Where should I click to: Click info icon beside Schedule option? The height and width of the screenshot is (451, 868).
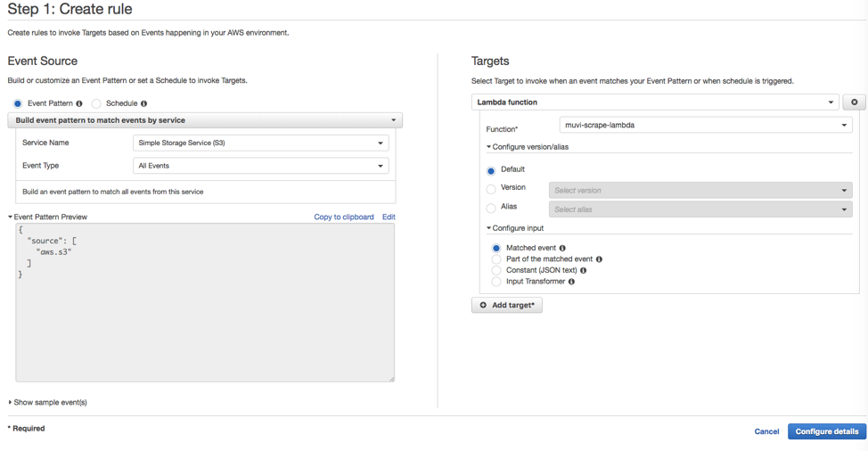pyautogui.click(x=144, y=103)
